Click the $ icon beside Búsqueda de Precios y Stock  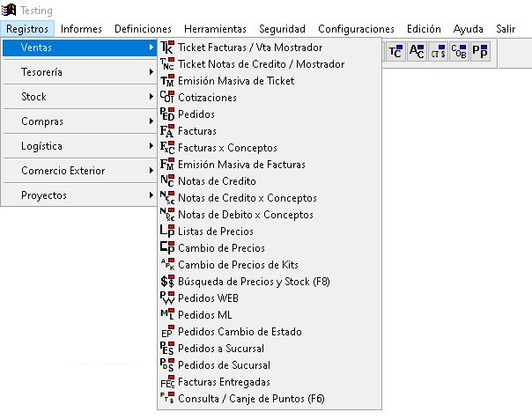click(167, 282)
